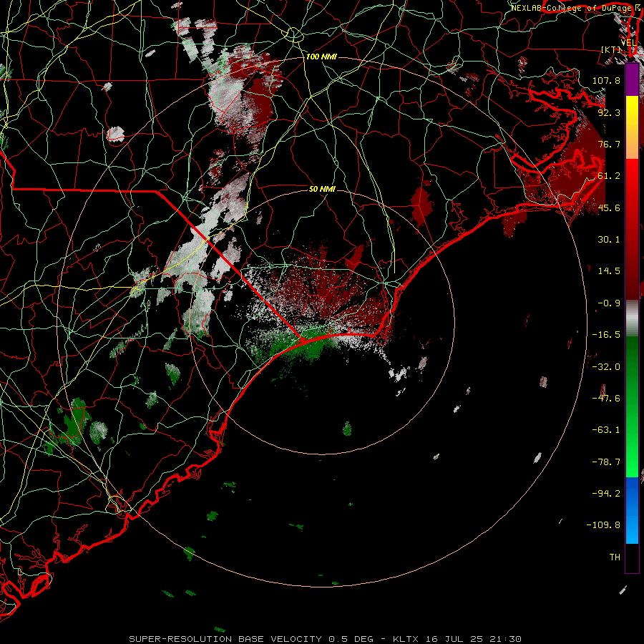Click the -47.6 legend value
The image size is (644, 644).
606,399
